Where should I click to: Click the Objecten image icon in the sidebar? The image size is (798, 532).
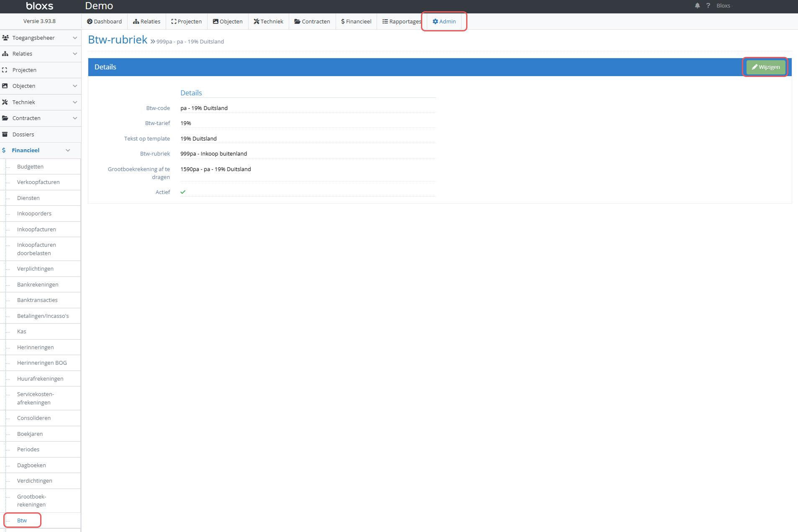5,86
